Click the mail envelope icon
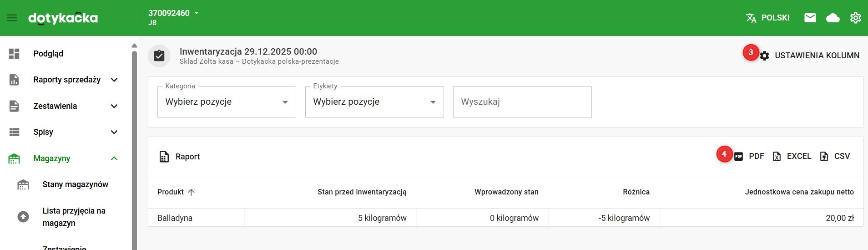Image resolution: width=868 pixels, height=250 pixels. click(x=810, y=18)
